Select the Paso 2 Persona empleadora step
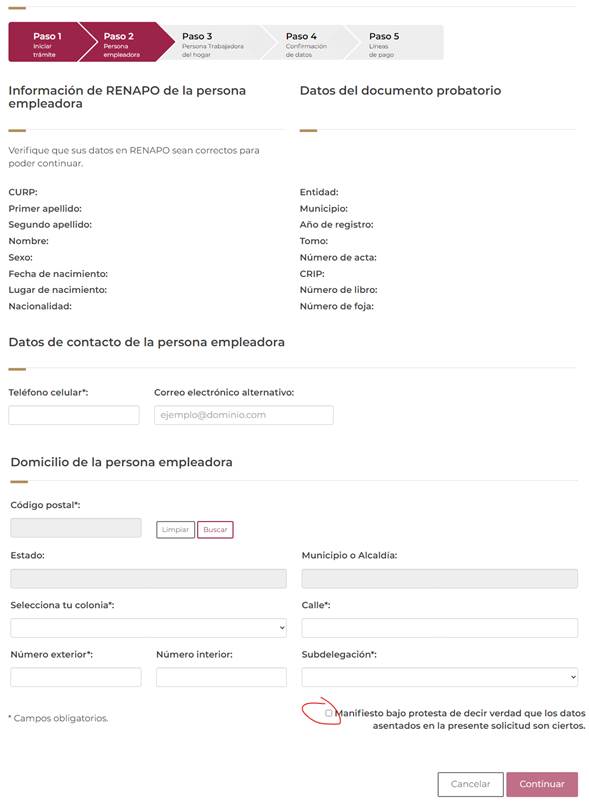 (123, 42)
